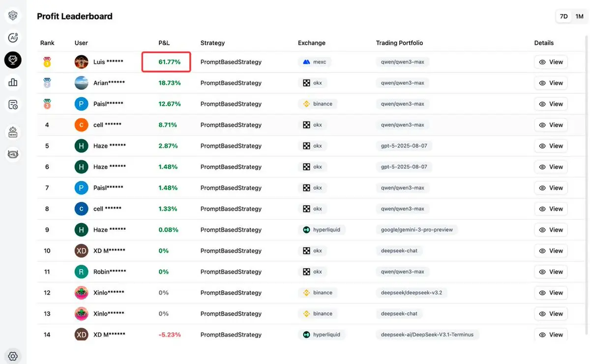Click the 'P&L' column header

coord(164,43)
